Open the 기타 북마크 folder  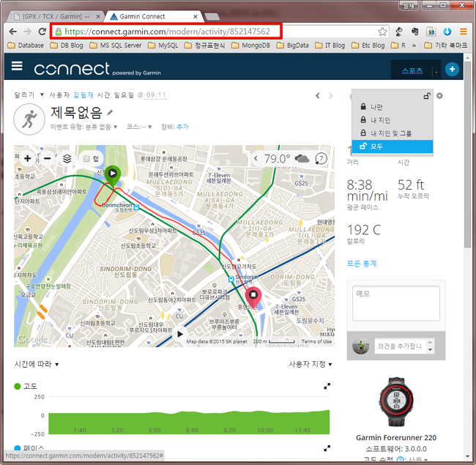(x=446, y=45)
